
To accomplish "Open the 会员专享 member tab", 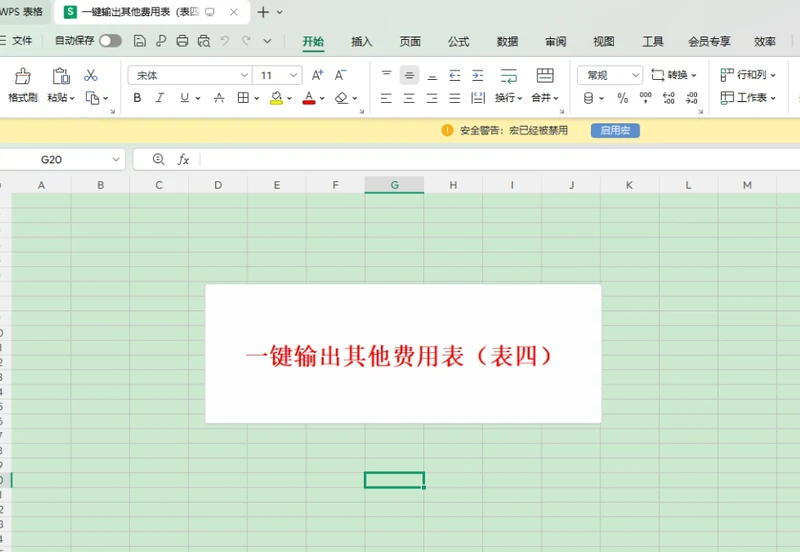I will 709,41.
